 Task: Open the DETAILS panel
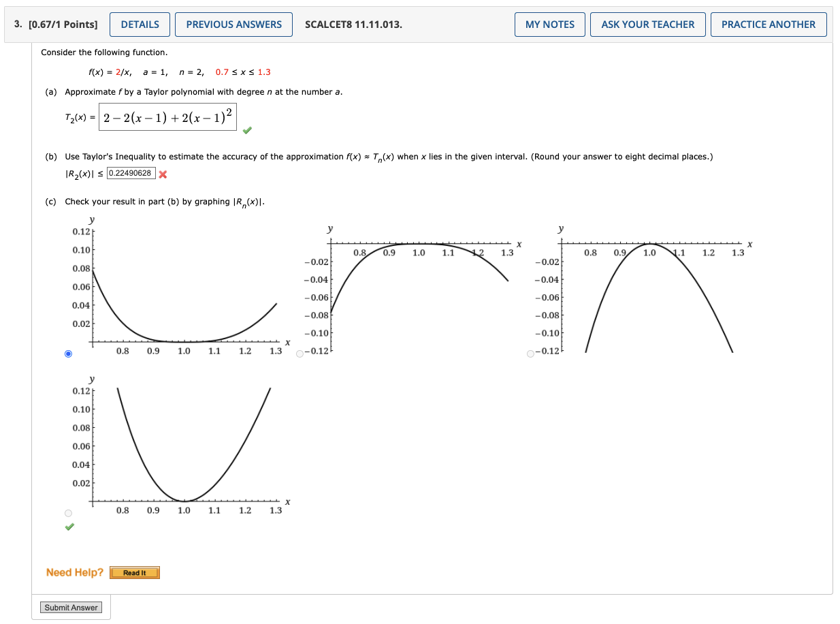(140, 24)
